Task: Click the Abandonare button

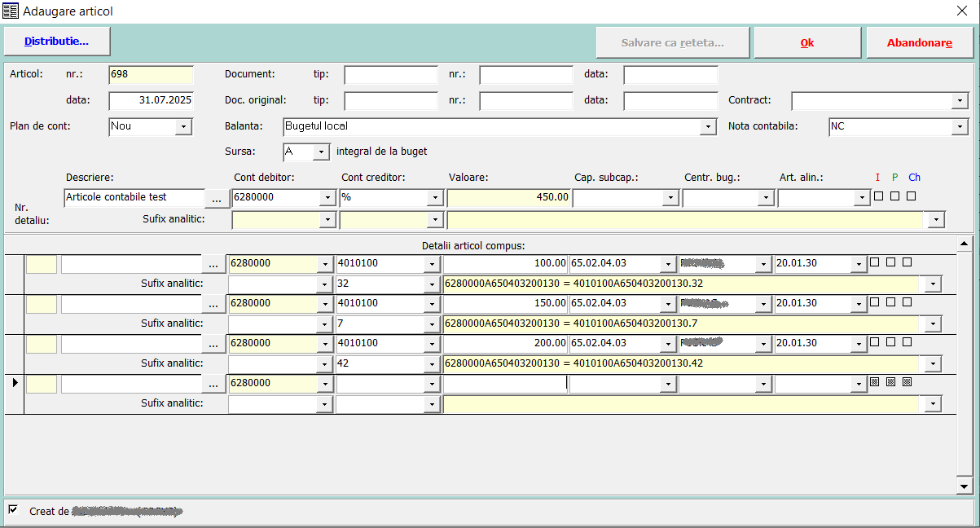Action: click(x=919, y=43)
